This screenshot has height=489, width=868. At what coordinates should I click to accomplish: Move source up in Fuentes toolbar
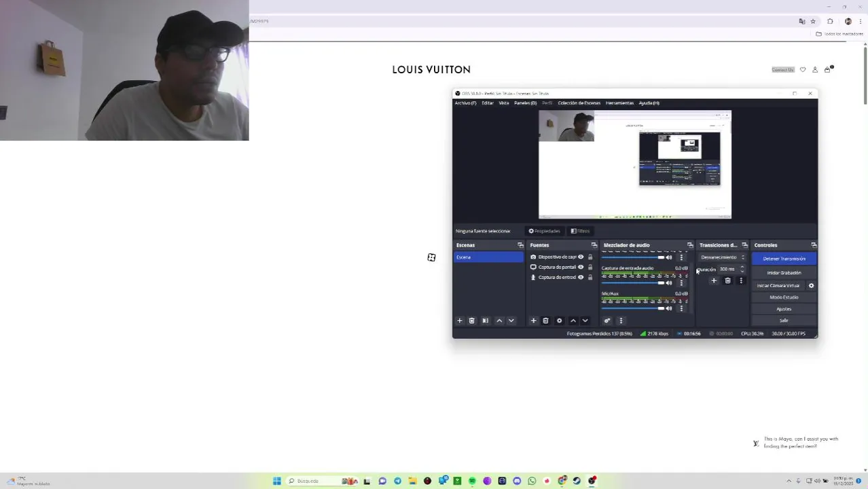point(573,321)
